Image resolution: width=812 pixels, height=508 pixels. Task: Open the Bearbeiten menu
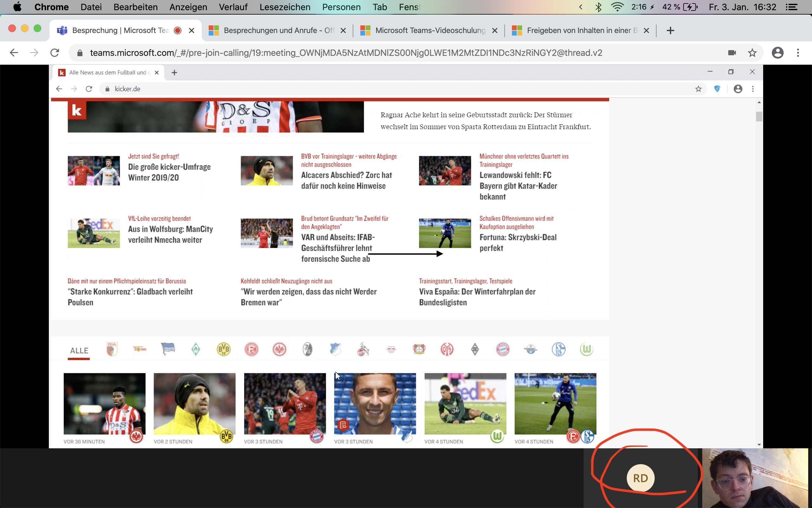[x=135, y=7]
